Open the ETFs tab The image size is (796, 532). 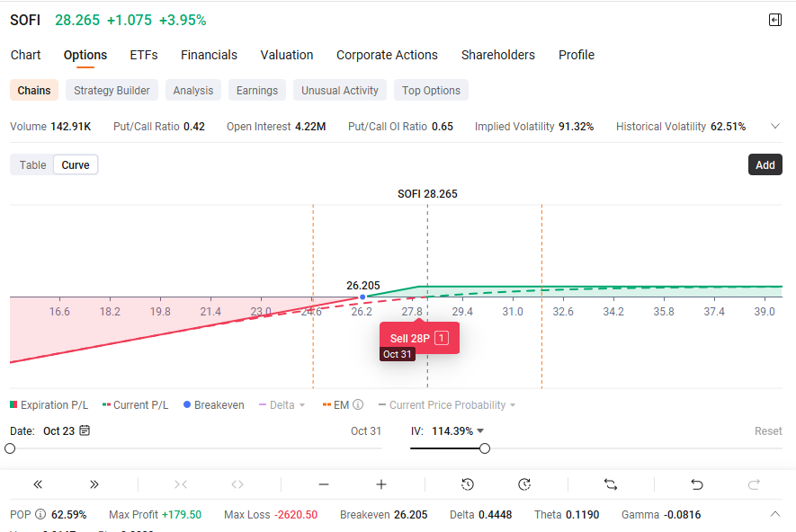coord(144,55)
